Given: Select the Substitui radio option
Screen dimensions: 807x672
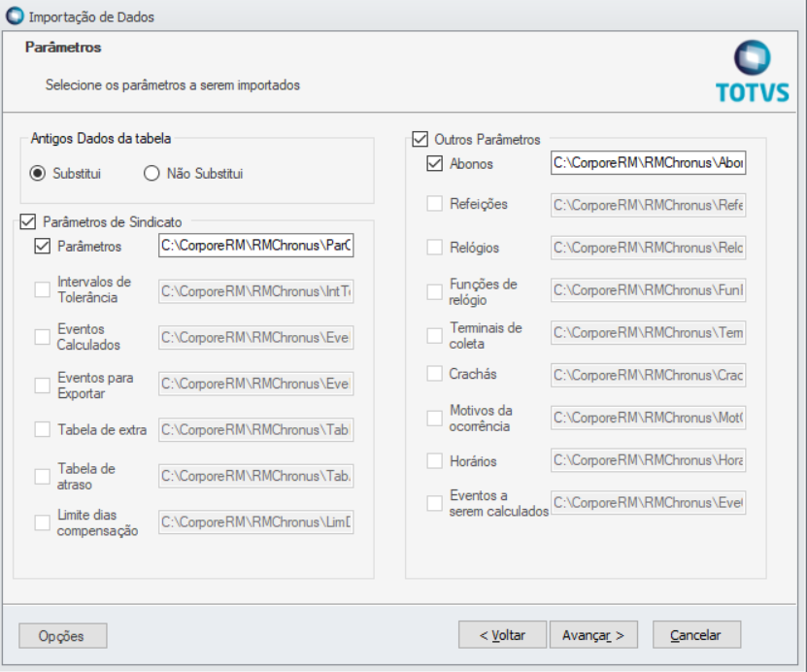Looking at the screenshot, I should [38, 174].
